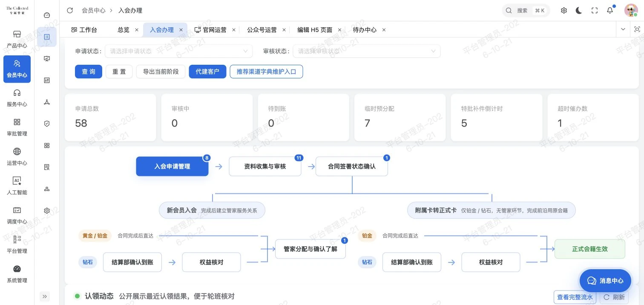Click 导出当前阶段 button

point(161,72)
